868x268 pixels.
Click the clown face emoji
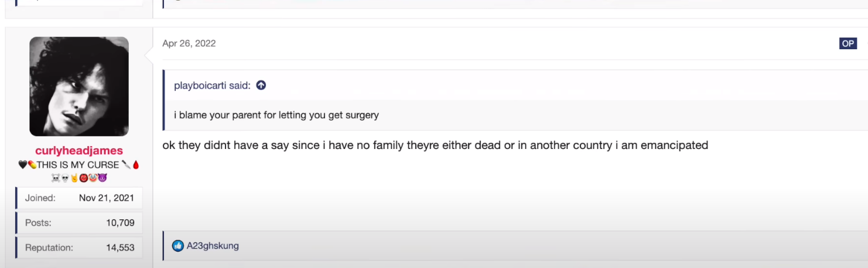[93, 178]
